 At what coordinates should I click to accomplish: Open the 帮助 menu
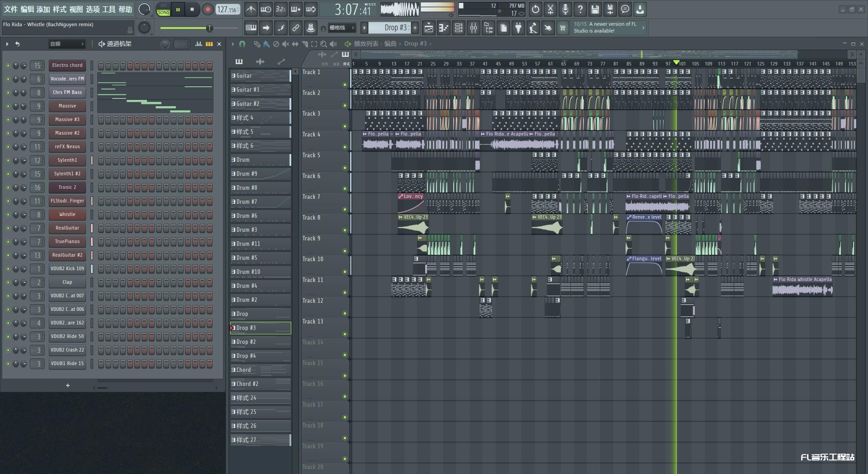tap(125, 9)
